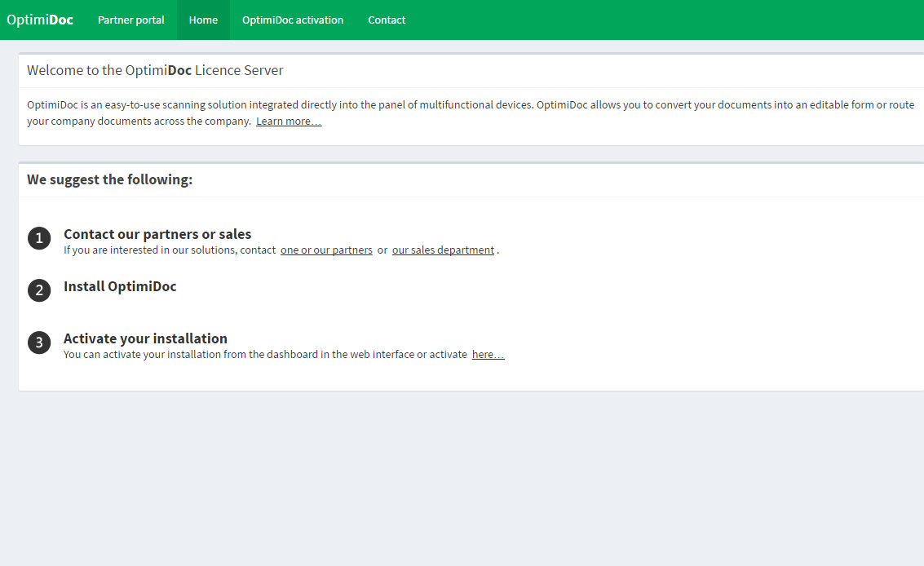Click the step 1 number circle
The height and width of the screenshot is (566, 924).
[39, 238]
